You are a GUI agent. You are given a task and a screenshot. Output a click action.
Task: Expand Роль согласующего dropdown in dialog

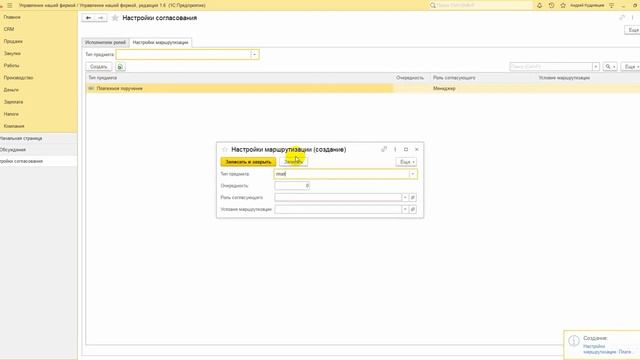point(405,198)
